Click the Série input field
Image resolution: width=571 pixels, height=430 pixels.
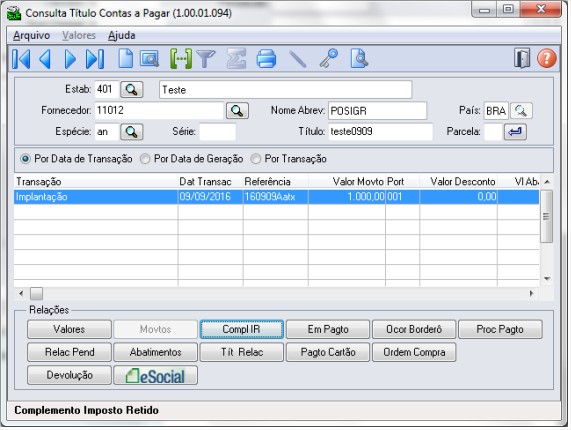[x=217, y=132]
